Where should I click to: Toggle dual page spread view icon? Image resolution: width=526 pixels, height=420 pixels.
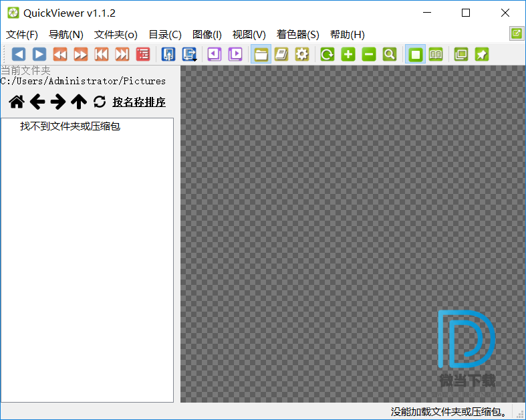436,54
